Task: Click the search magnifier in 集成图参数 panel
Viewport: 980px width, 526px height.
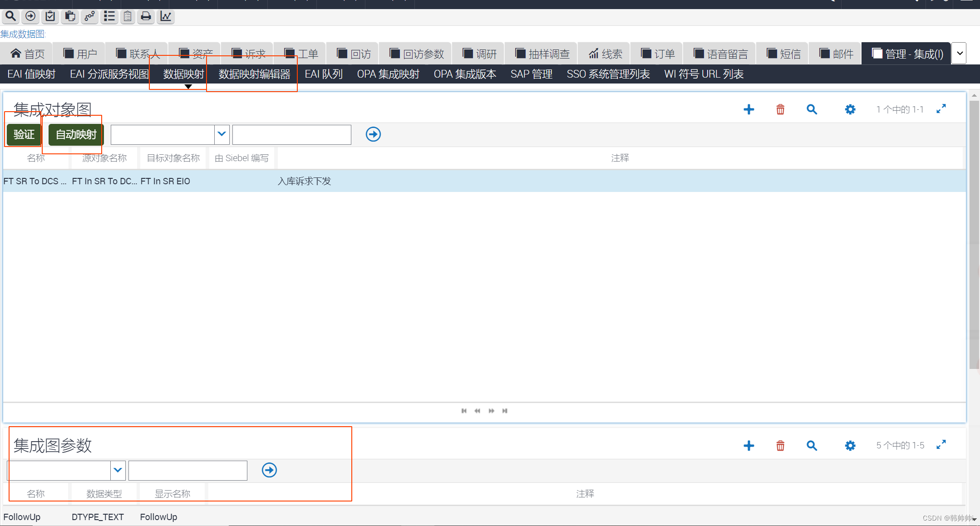Action: (812, 446)
